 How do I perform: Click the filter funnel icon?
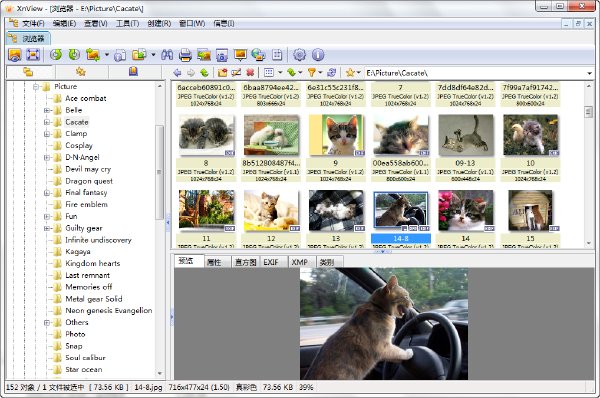click(312, 72)
